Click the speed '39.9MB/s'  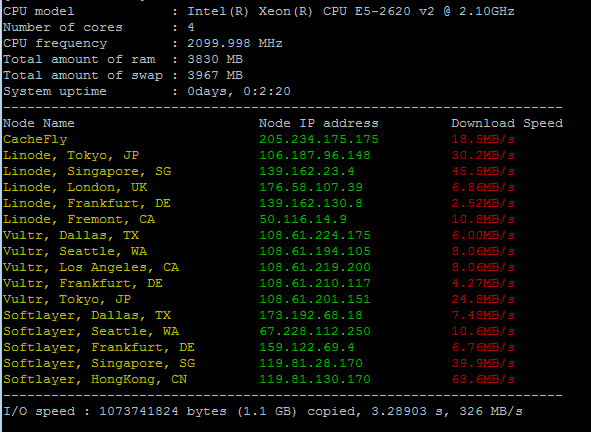coord(483,364)
